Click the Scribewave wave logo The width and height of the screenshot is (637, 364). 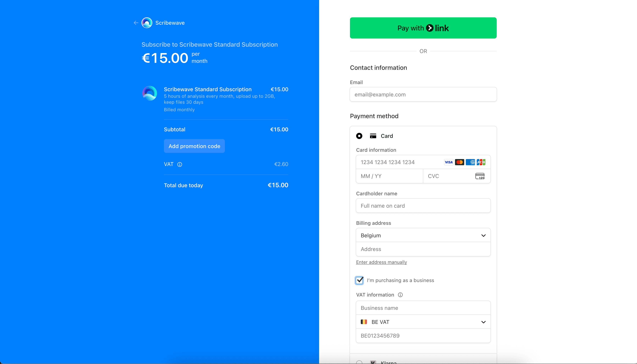pos(147,23)
